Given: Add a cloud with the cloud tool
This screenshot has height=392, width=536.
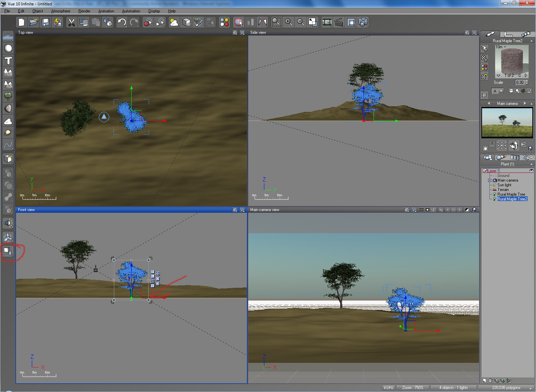Looking at the screenshot, I should tap(8, 121).
